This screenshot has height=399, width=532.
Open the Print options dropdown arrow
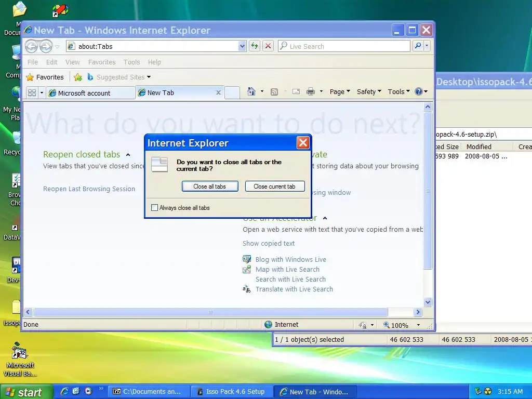pos(321,91)
